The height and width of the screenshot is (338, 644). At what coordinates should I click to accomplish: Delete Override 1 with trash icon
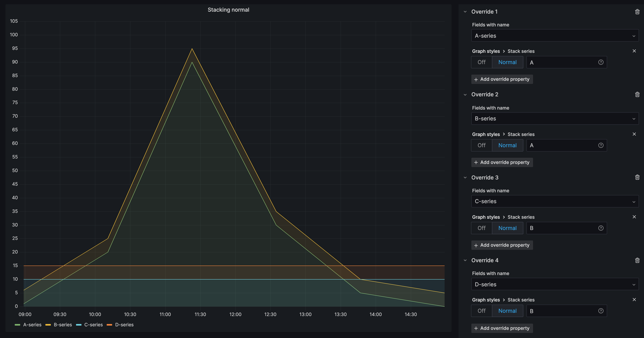tap(637, 12)
